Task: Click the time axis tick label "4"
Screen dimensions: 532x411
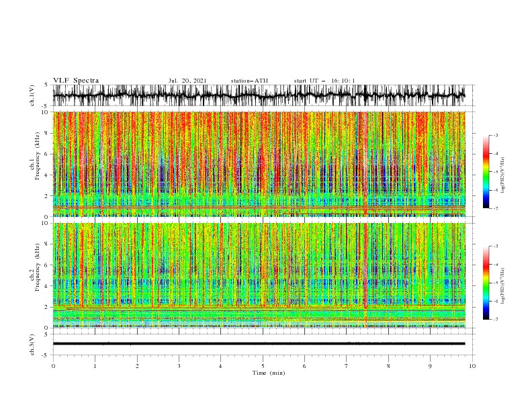Action: [x=221, y=366]
